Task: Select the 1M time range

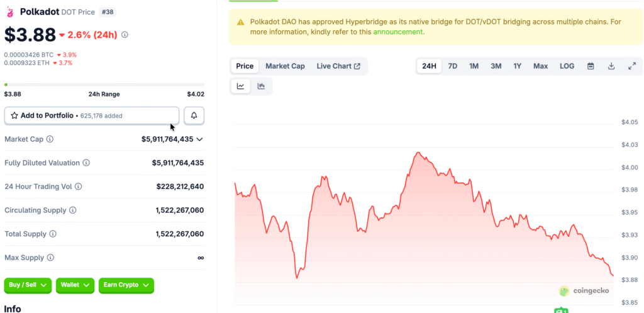Action: (x=474, y=65)
